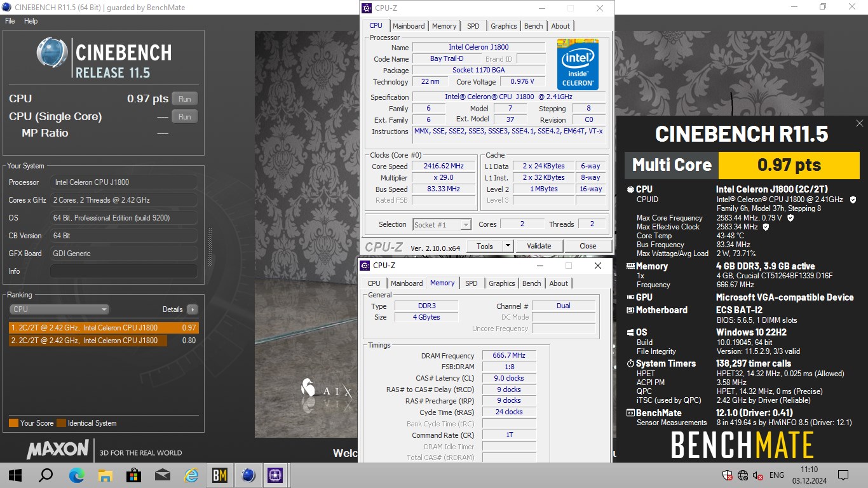Close the BenchMate result overlay
The height and width of the screenshot is (488, 868).
(859, 123)
